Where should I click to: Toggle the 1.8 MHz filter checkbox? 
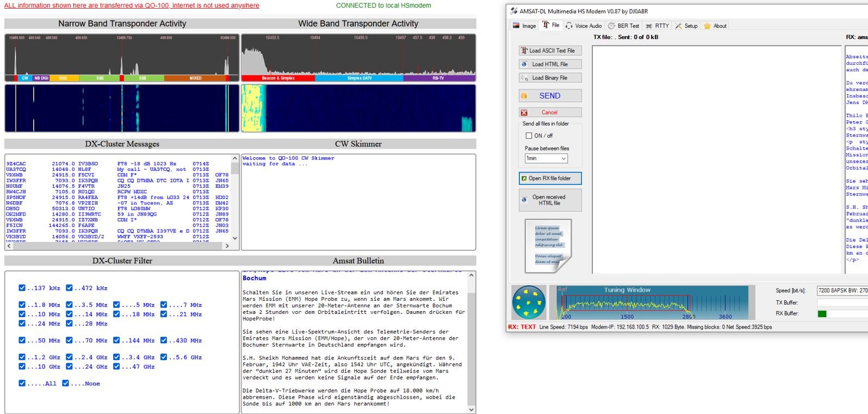point(22,305)
